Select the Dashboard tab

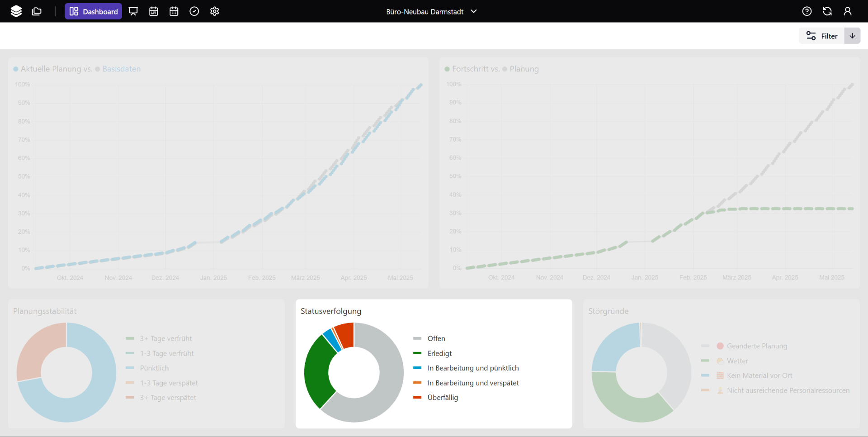94,11
